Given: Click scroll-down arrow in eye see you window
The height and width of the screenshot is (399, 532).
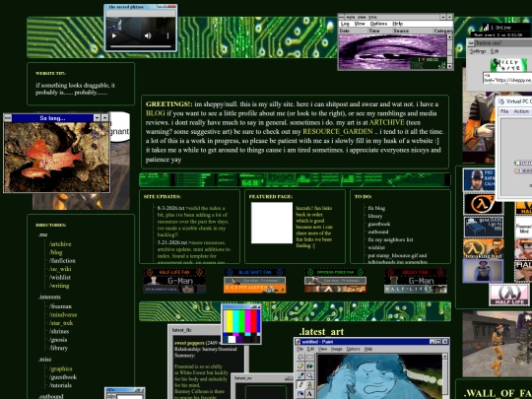Looking at the screenshot, I should pos(450,67).
